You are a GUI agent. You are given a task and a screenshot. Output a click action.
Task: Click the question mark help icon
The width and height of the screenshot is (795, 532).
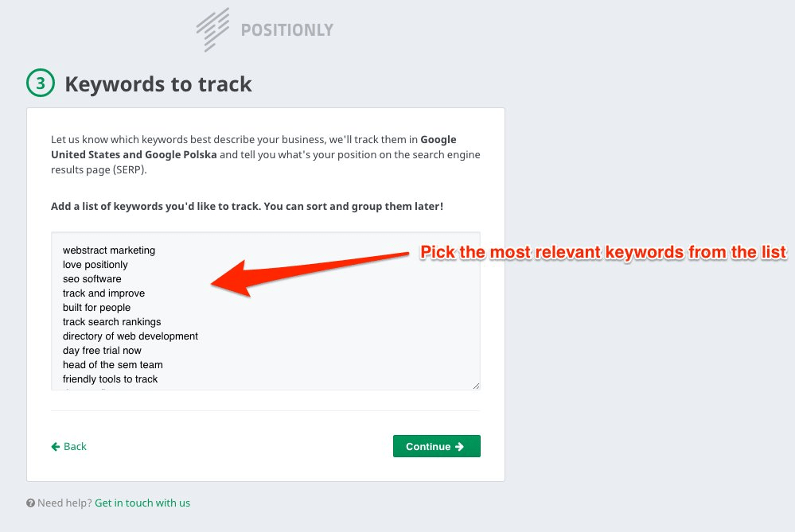(x=30, y=503)
